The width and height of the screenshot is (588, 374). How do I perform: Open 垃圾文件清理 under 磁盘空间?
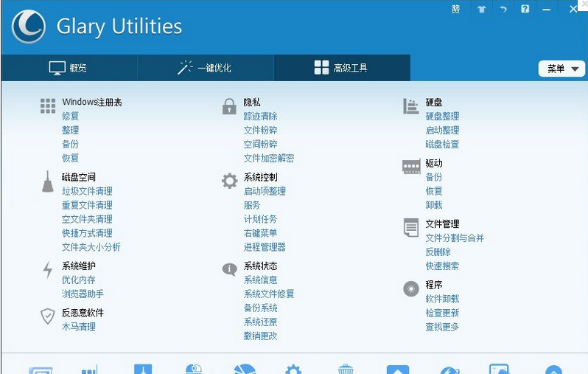[x=87, y=191]
